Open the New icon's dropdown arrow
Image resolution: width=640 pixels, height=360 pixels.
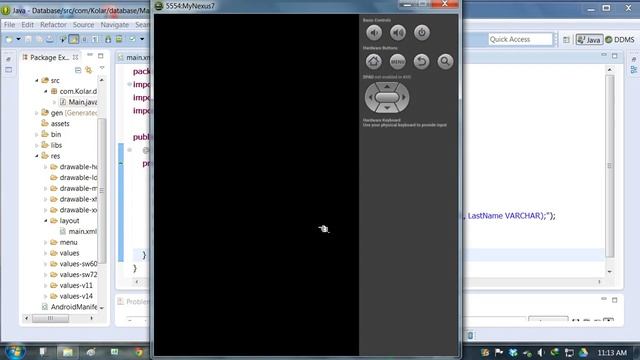pos(18,39)
